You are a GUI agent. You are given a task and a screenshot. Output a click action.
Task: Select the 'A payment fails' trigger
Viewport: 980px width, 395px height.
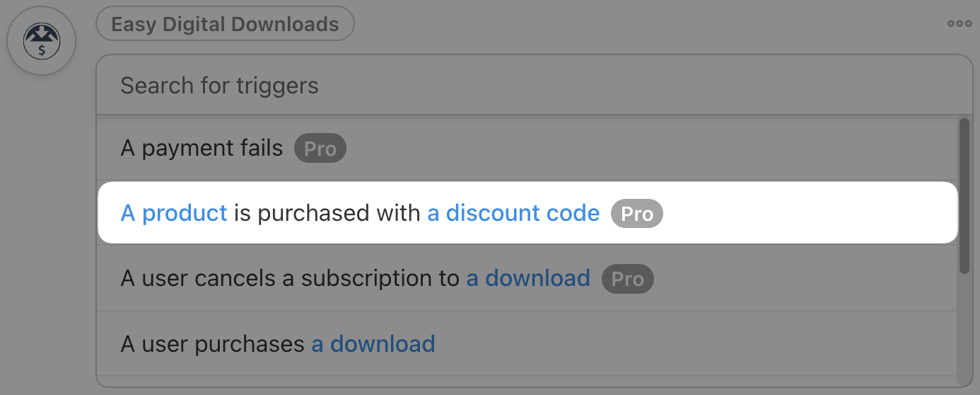202,149
